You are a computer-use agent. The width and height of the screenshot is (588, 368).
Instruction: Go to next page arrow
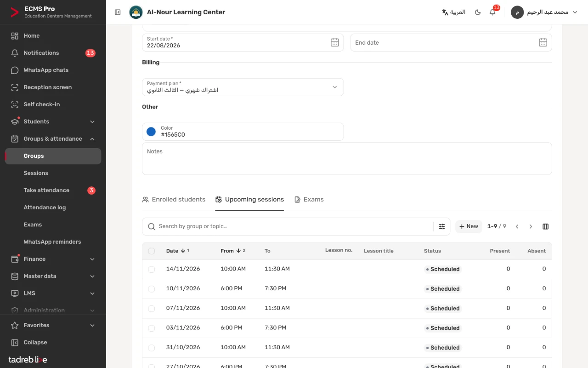click(x=531, y=226)
